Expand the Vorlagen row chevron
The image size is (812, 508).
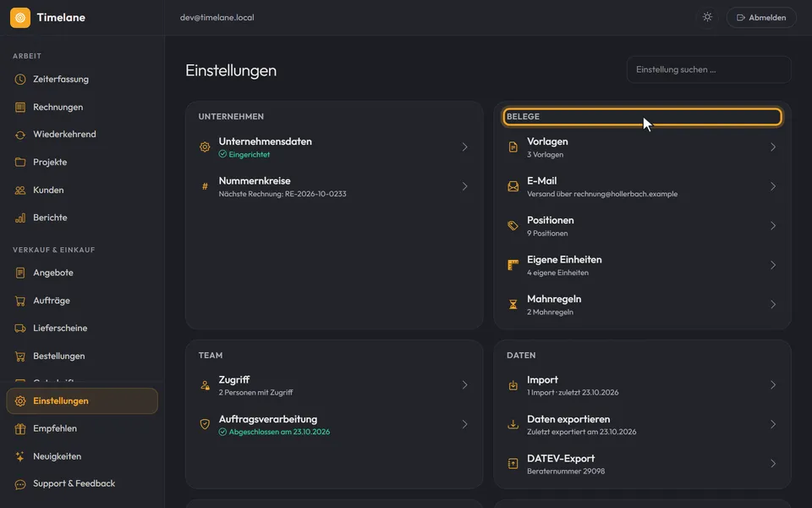[772, 147]
